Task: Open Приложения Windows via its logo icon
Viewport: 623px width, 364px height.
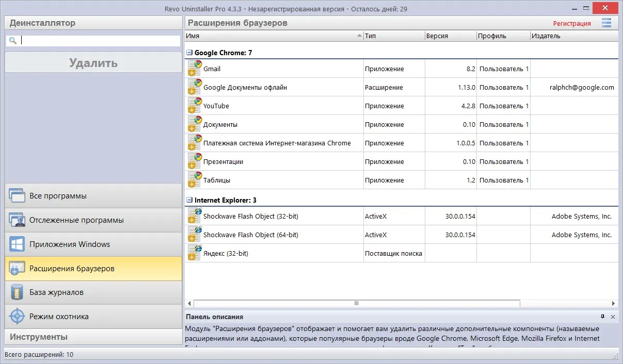Action: pyautogui.click(x=17, y=244)
